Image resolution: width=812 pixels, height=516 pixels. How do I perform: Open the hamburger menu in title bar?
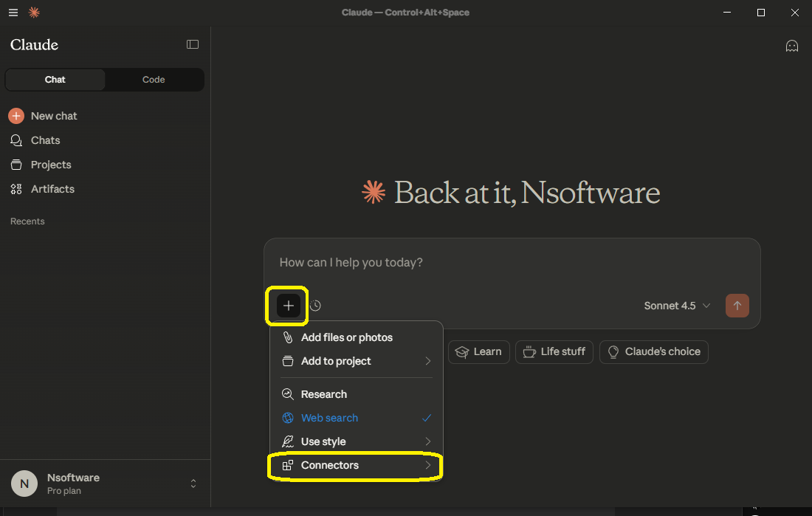(x=13, y=13)
